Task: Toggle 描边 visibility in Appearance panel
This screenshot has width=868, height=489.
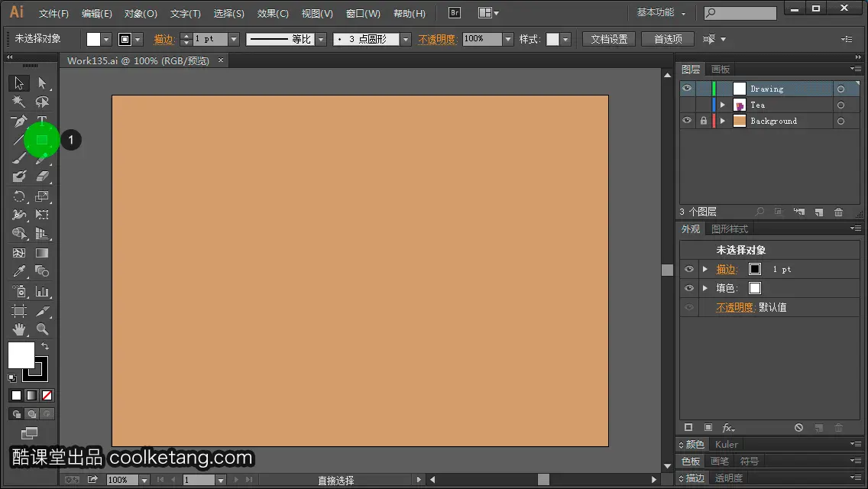Action: click(x=689, y=269)
